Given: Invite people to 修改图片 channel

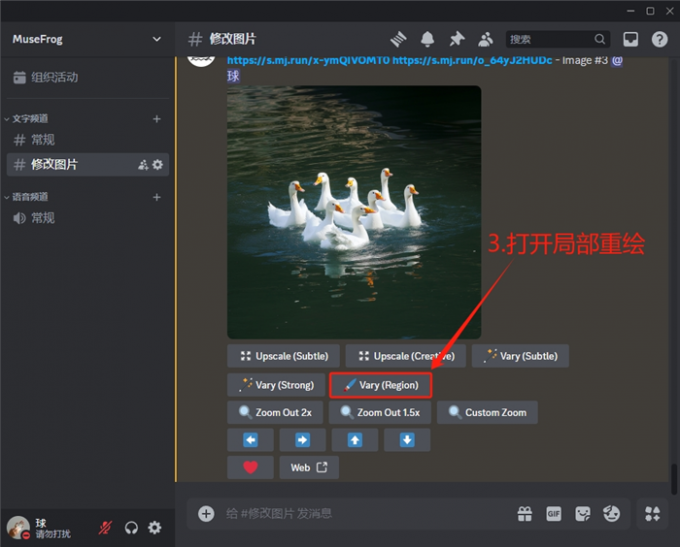Looking at the screenshot, I should (x=143, y=165).
